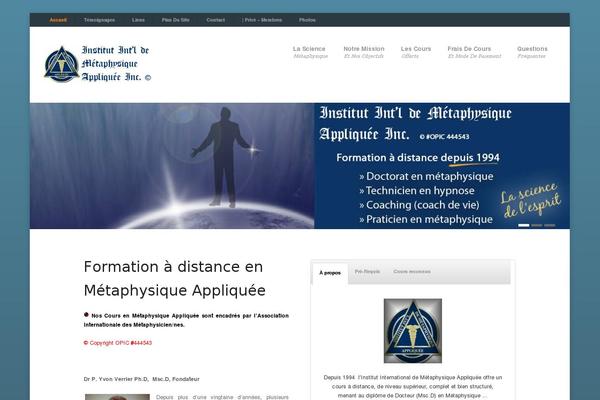Open the Contact page
The image size is (600, 400).
(x=215, y=20)
